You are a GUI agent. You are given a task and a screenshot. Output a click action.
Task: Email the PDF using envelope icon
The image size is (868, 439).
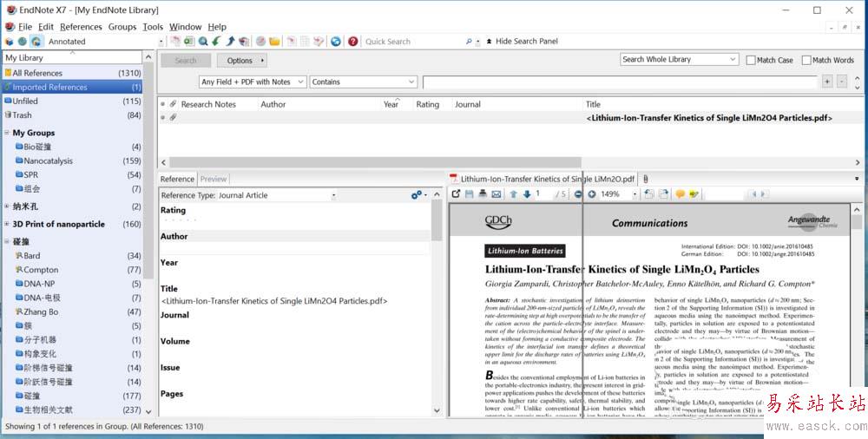tap(496, 194)
